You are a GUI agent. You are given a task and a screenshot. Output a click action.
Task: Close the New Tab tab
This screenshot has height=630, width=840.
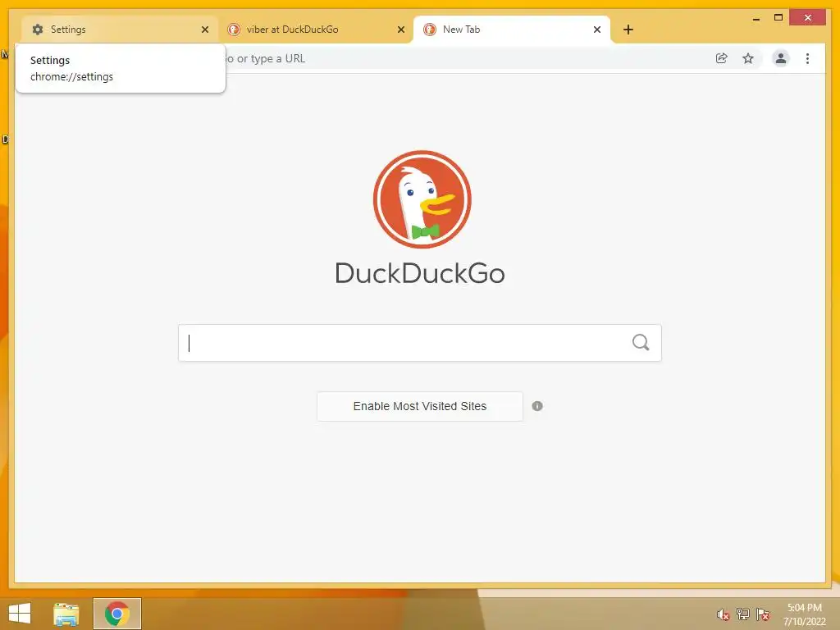pyautogui.click(x=597, y=30)
